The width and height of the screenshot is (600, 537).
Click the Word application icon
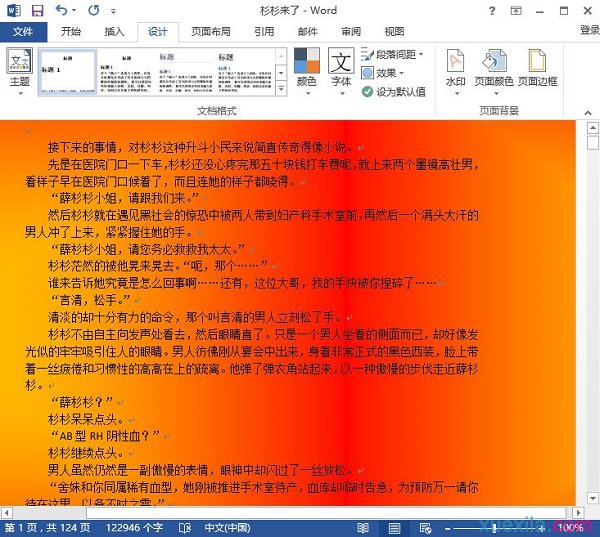[x=14, y=10]
